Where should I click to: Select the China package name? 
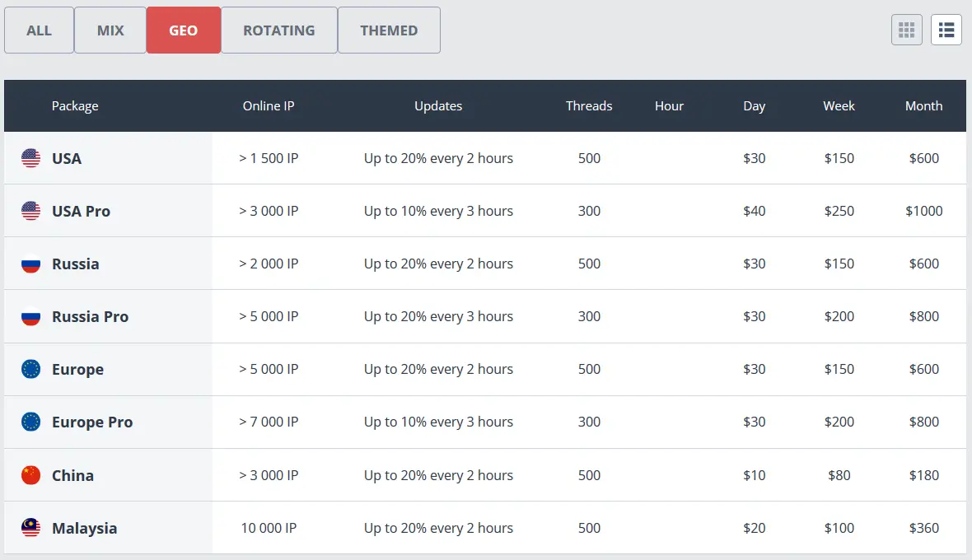(x=72, y=476)
